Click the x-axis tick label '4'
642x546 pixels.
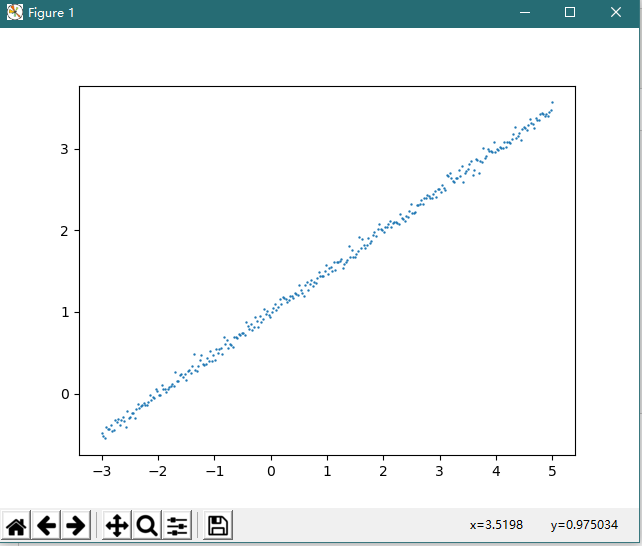point(496,472)
